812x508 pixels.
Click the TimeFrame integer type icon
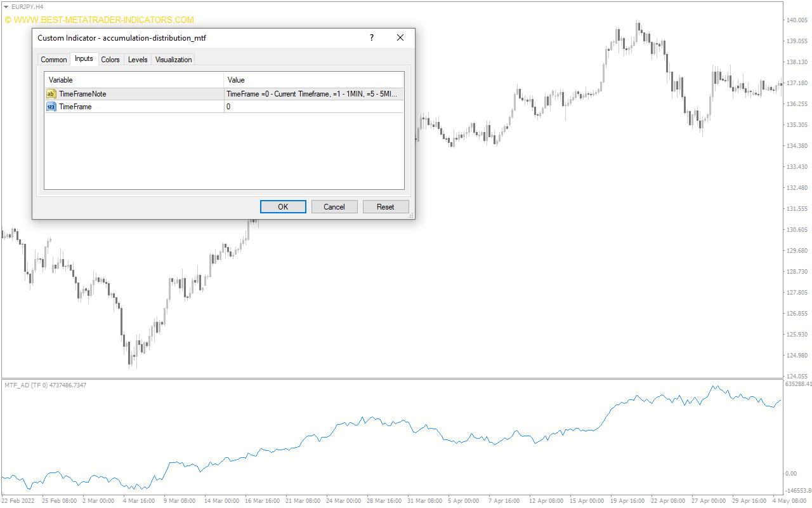51,107
